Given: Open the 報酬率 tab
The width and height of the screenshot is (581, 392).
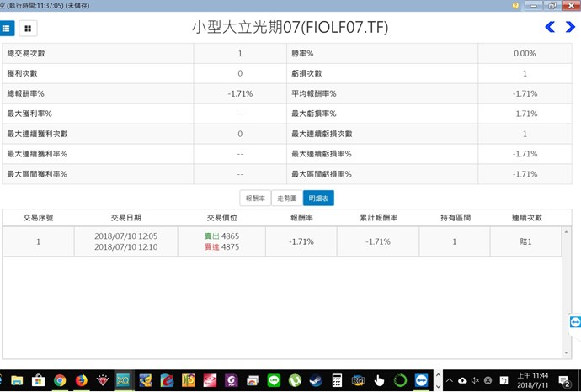Looking at the screenshot, I should pyautogui.click(x=255, y=199).
